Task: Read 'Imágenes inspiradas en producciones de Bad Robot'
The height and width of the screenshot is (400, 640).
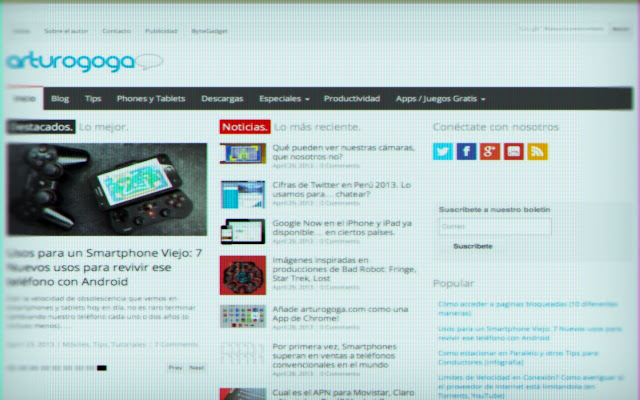Action: tap(344, 269)
